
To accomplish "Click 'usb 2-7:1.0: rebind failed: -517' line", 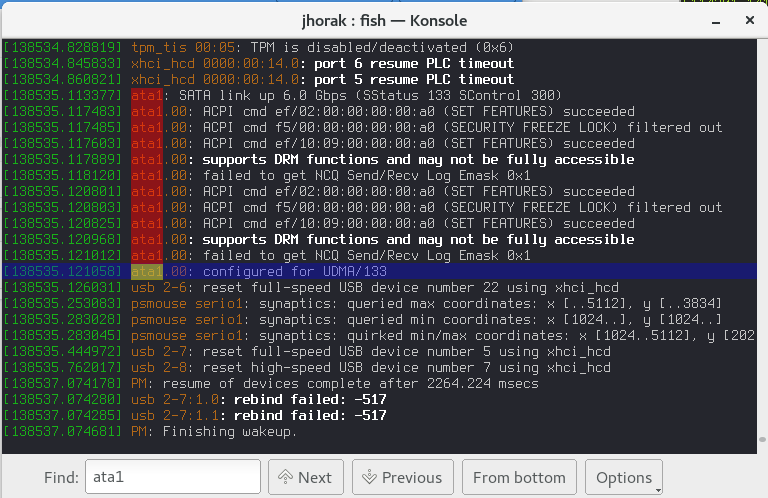I will 195,400.
